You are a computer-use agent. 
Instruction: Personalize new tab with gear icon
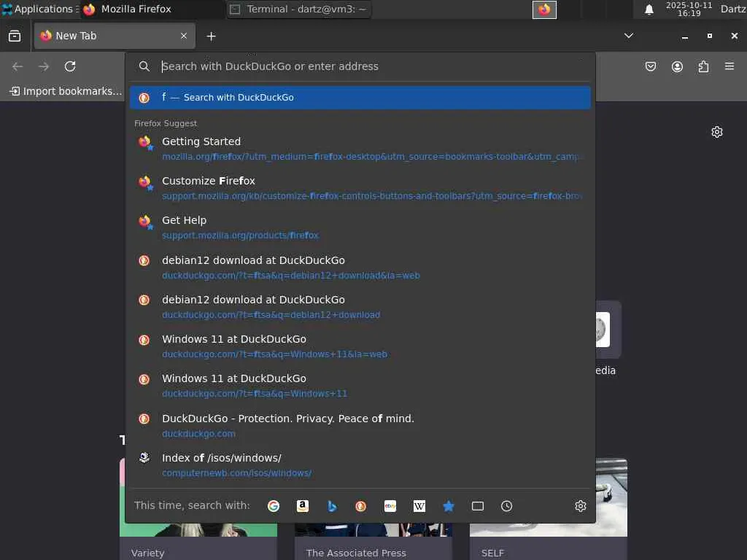coord(716,132)
